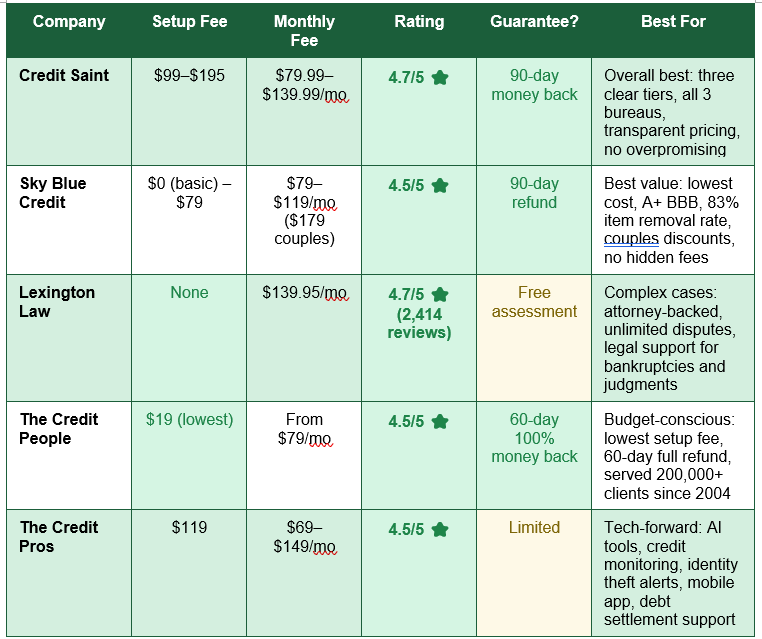Viewport: 762px width, 639px height.
Task: Click the star icon in Sky Blue Credit row
Action: point(440,186)
